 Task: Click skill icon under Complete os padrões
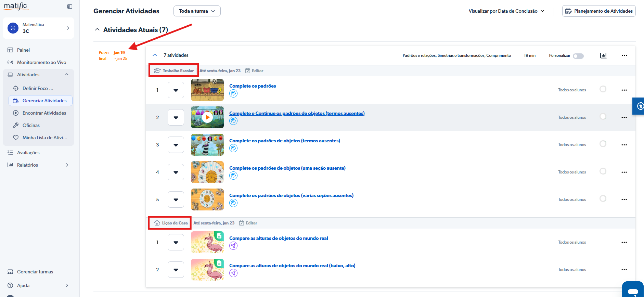(x=233, y=94)
